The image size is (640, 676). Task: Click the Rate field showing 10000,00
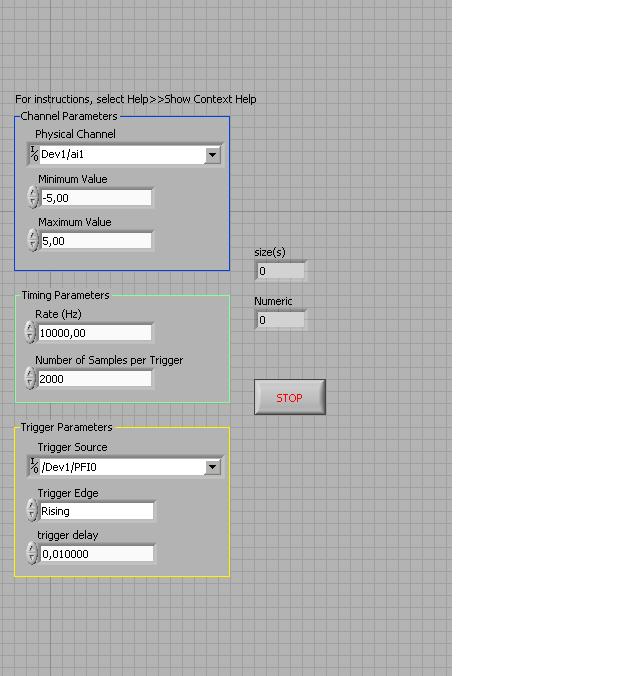coord(95,333)
